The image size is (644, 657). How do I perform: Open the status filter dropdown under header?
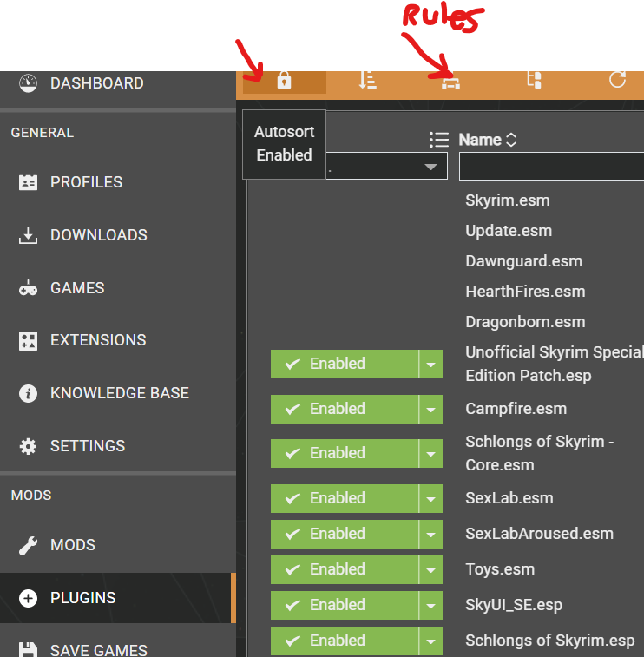point(387,167)
